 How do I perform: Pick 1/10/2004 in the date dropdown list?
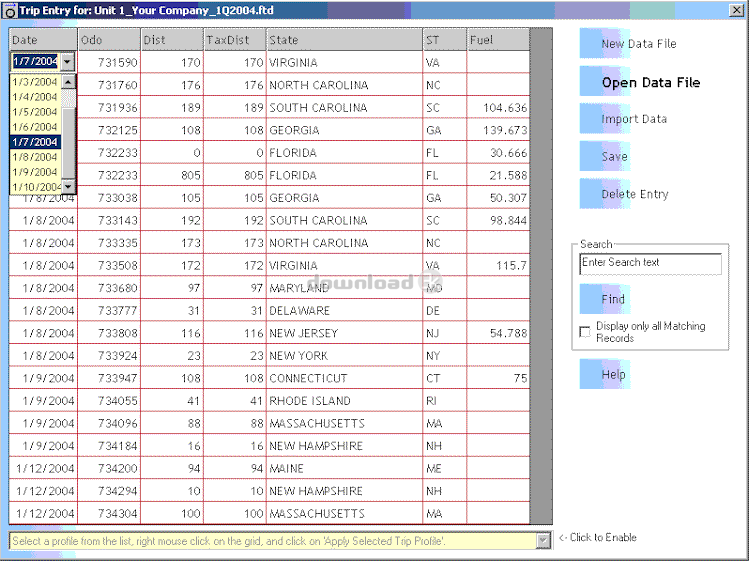point(35,187)
